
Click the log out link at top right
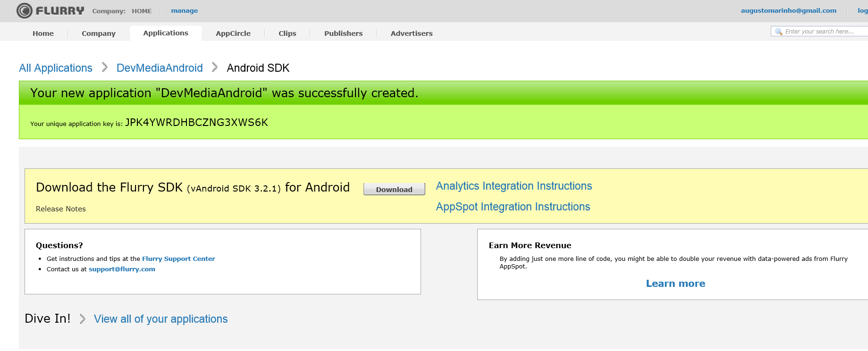[x=863, y=10]
